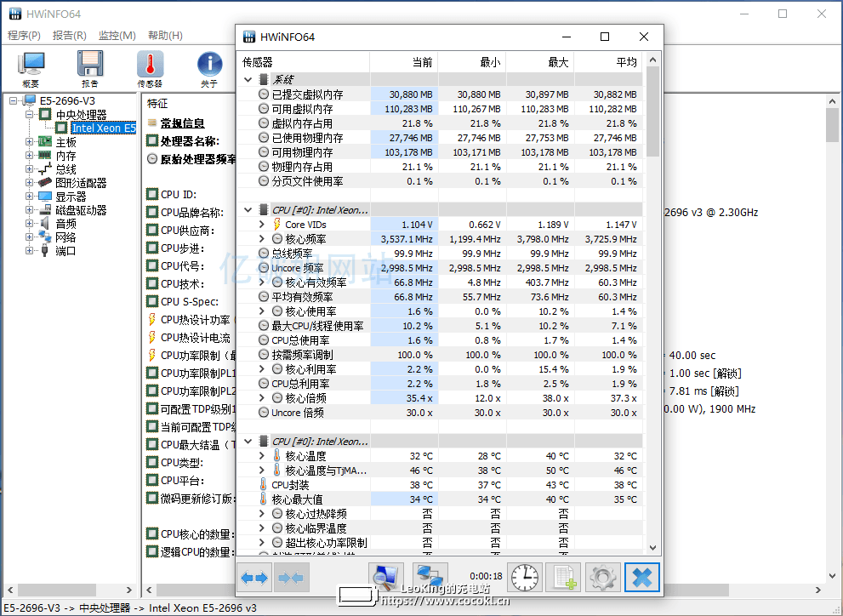
Task: Maximize the HWiNFO64 sensor window
Action: click(x=605, y=37)
